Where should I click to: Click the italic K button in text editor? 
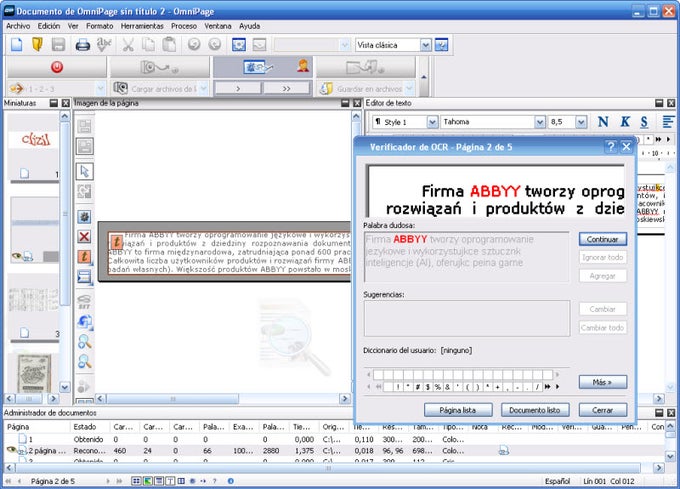click(624, 122)
